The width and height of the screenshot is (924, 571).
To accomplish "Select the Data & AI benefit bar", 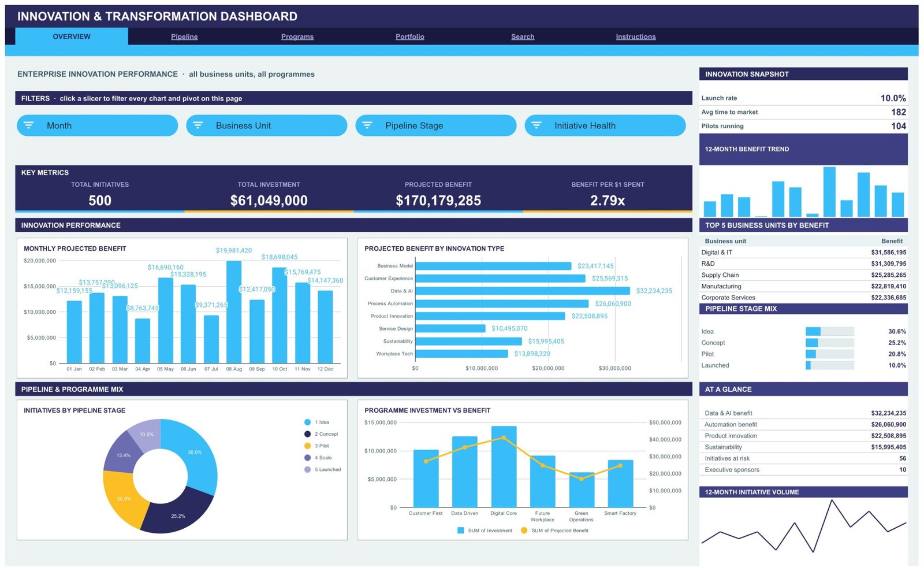I will pyautogui.click(x=523, y=291).
